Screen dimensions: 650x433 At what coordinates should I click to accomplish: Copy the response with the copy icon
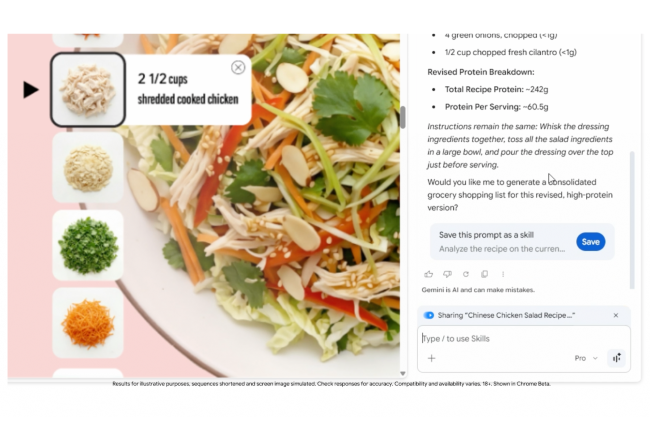484,274
